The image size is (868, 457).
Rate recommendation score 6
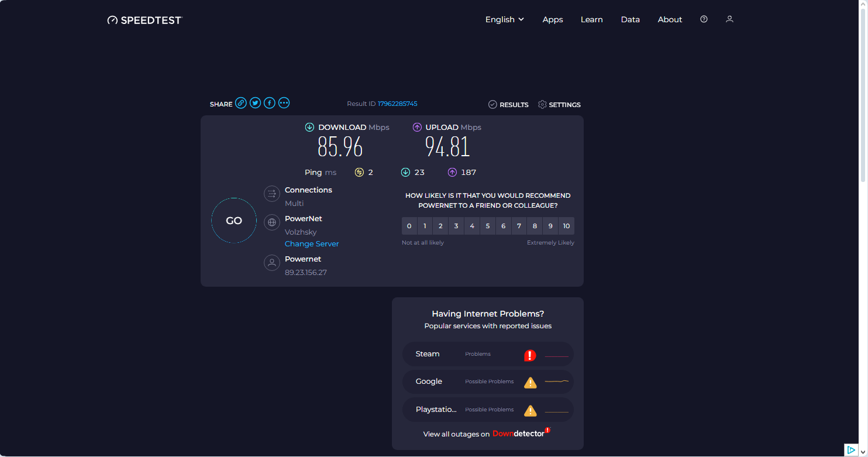tap(504, 226)
